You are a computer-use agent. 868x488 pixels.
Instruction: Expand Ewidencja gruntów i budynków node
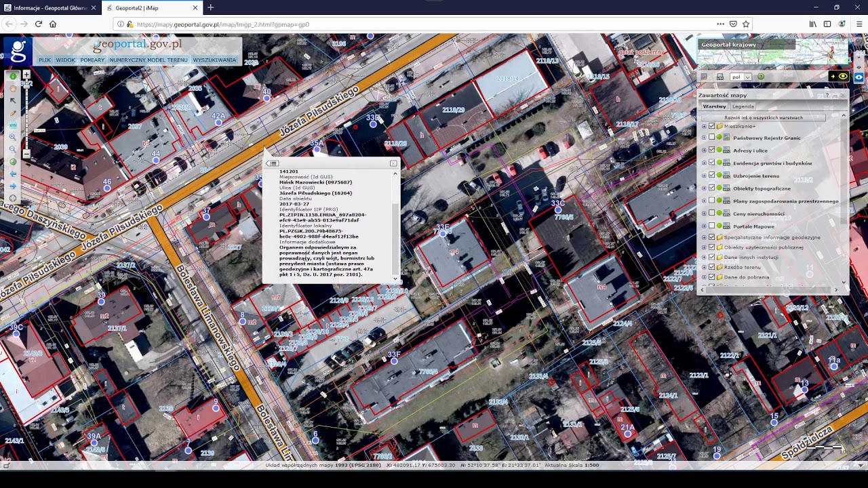point(704,163)
